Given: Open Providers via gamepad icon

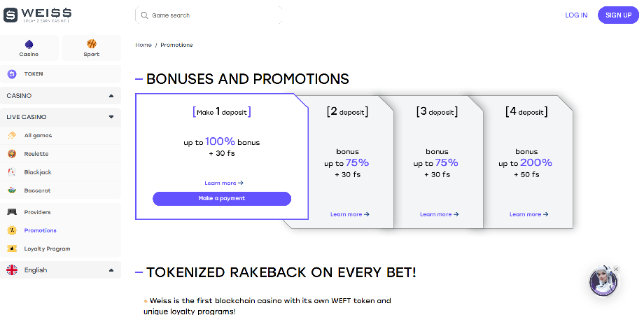Looking at the screenshot, I should pos(11,212).
